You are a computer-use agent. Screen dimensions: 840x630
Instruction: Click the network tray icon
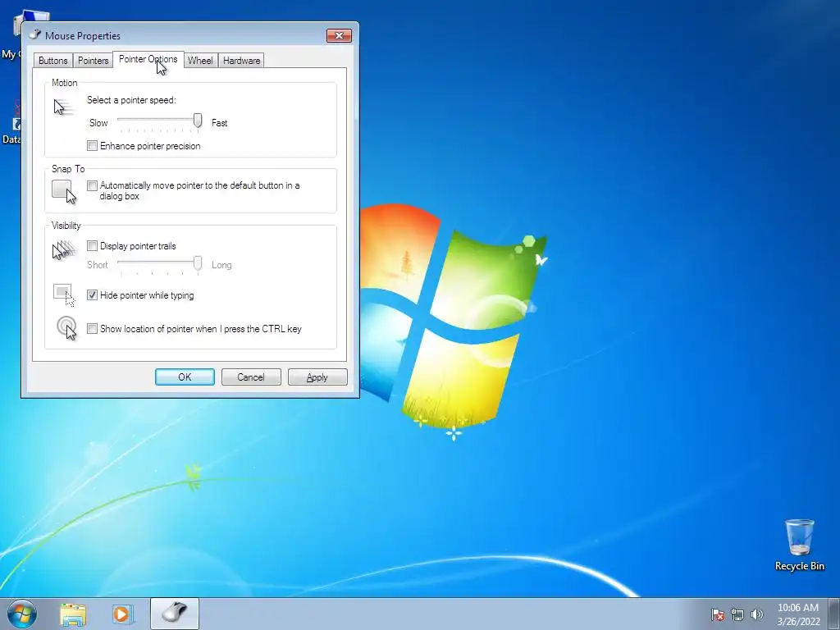(737, 614)
